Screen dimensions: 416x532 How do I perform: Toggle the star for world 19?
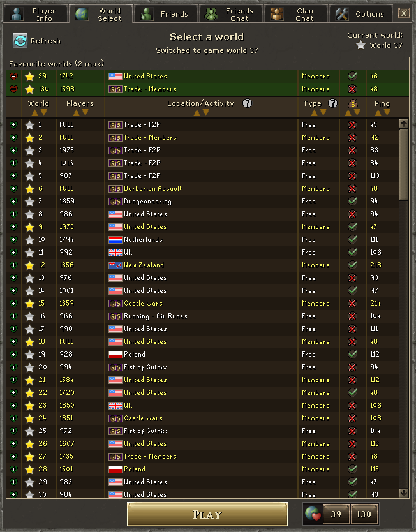[x=30, y=355]
